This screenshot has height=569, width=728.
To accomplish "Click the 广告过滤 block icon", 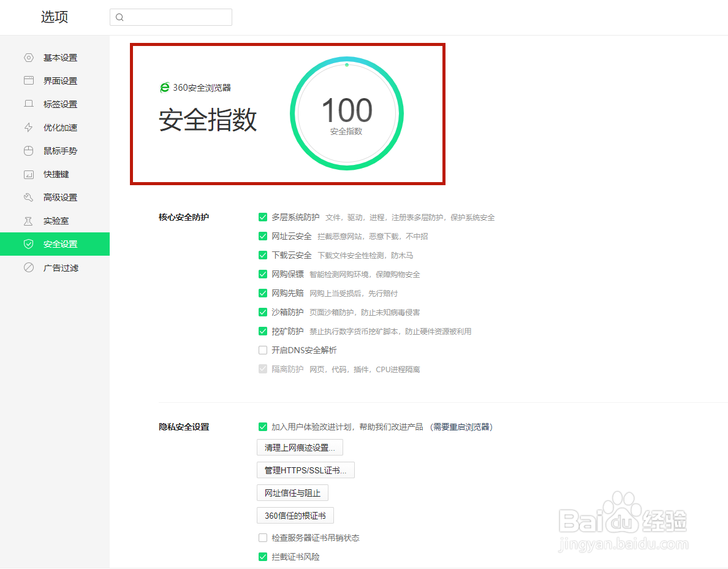I will pyautogui.click(x=29, y=267).
